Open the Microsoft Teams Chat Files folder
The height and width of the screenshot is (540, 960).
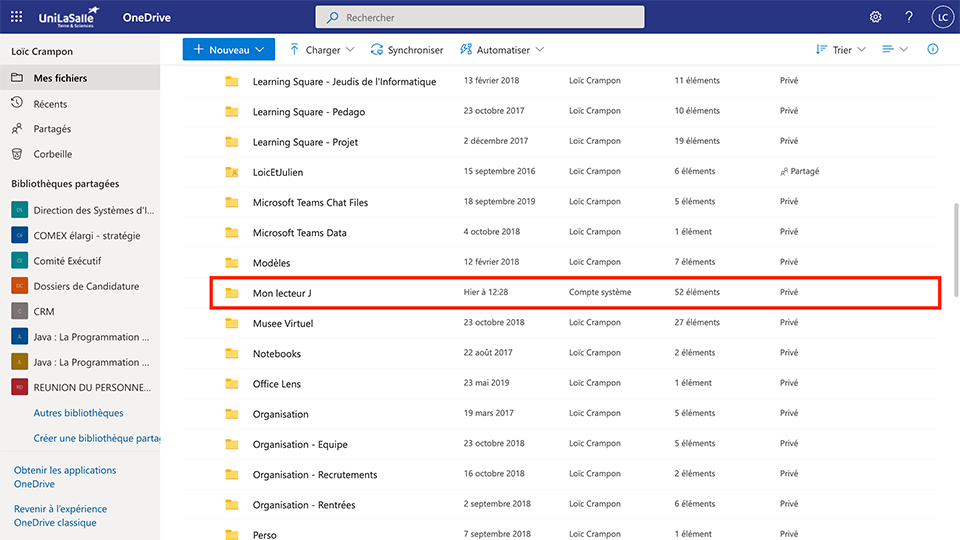[310, 202]
